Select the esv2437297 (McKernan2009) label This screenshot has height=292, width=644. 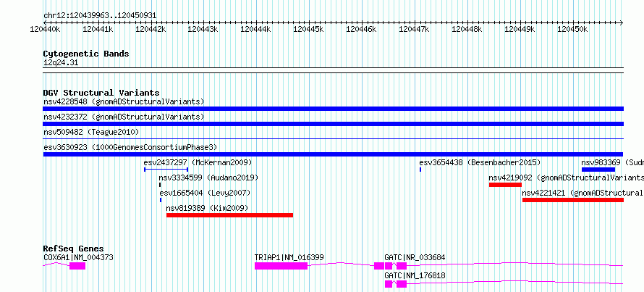198,162
